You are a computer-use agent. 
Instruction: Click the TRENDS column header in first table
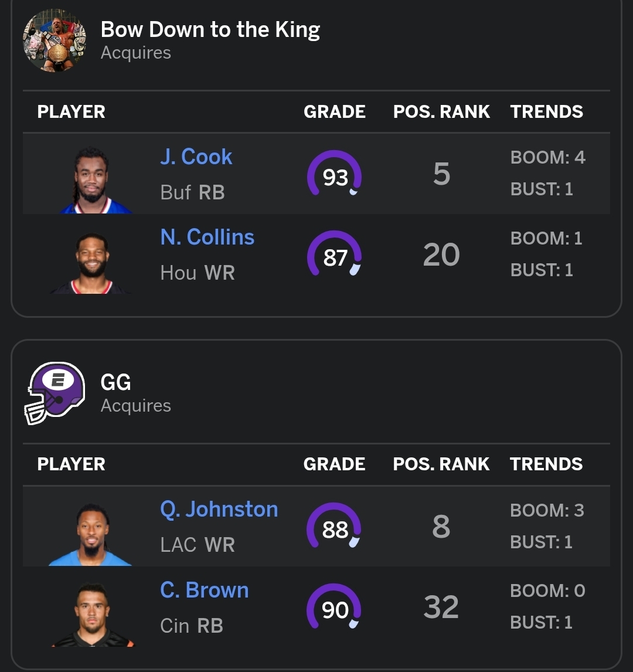(546, 112)
